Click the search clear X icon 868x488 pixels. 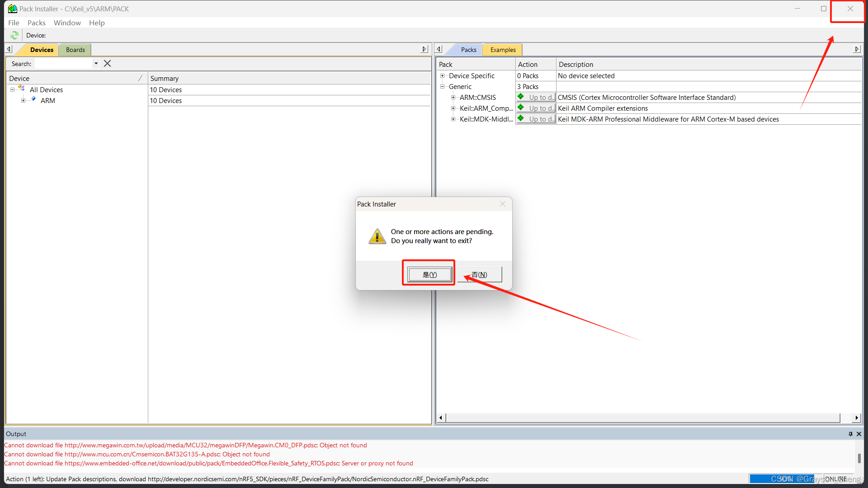click(107, 63)
